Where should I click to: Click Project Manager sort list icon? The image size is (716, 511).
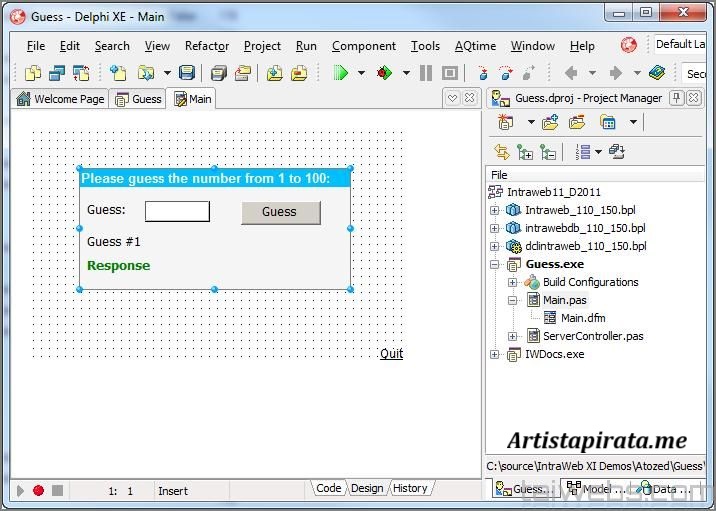coord(584,152)
